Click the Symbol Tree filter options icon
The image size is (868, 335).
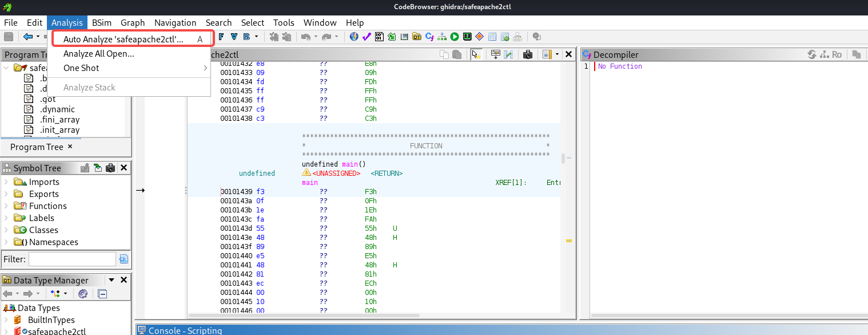tap(124, 259)
